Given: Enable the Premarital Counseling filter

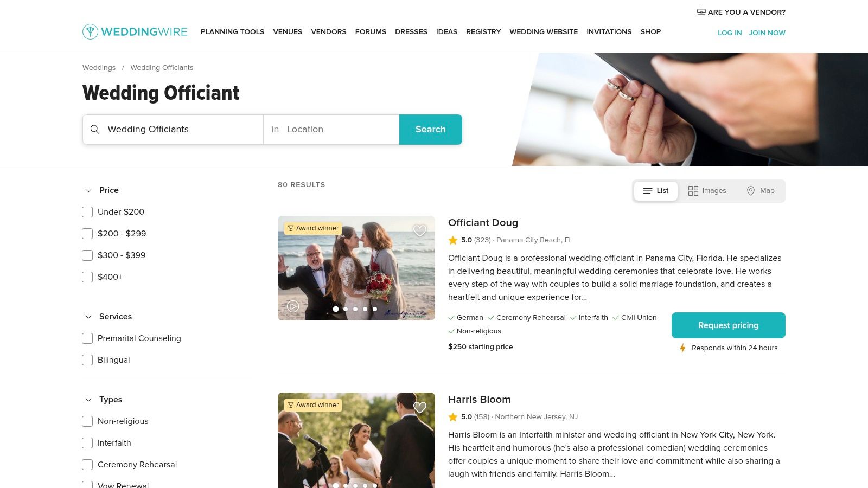Looking at the screenshot, I should 87,338.
